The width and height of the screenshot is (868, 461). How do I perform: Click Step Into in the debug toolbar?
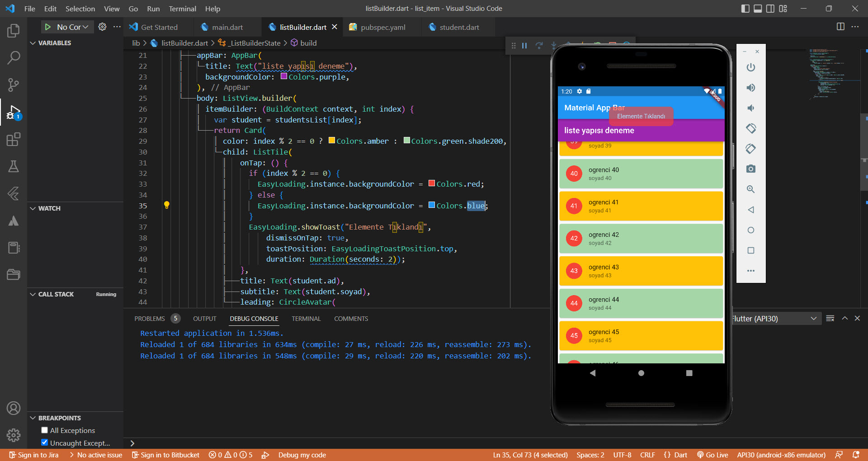554,45
